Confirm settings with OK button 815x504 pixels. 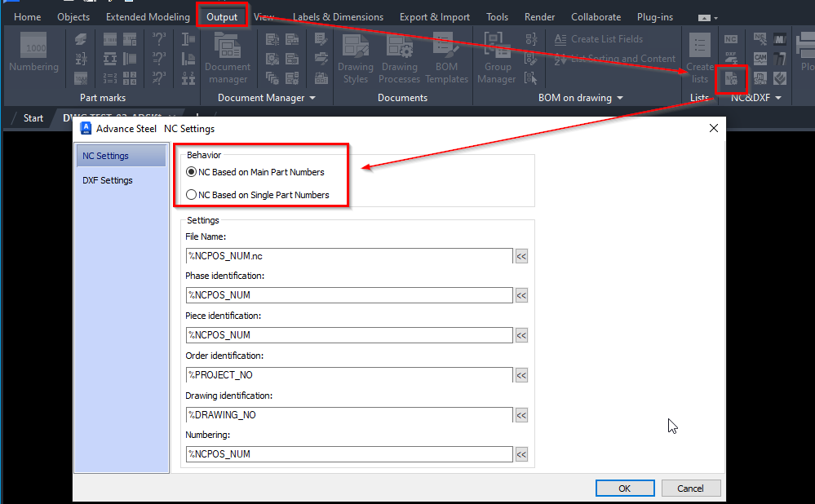tap(625, 488)
